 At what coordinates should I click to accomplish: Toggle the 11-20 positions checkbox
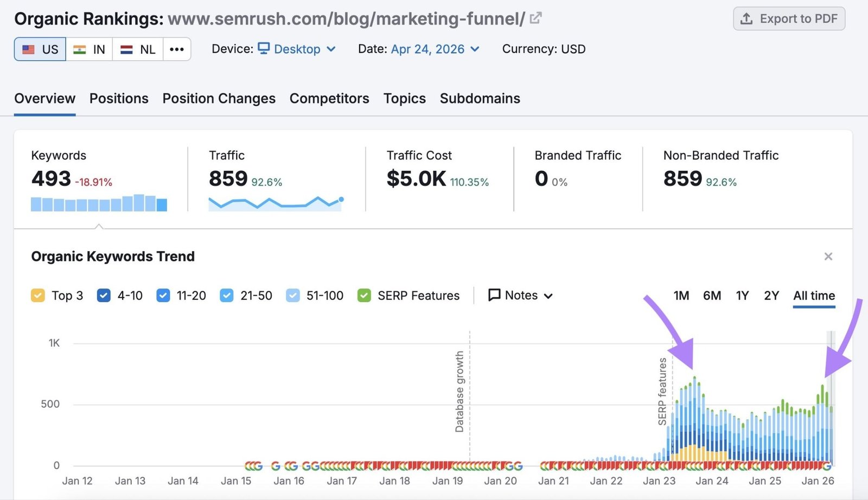tap(163, 296)
